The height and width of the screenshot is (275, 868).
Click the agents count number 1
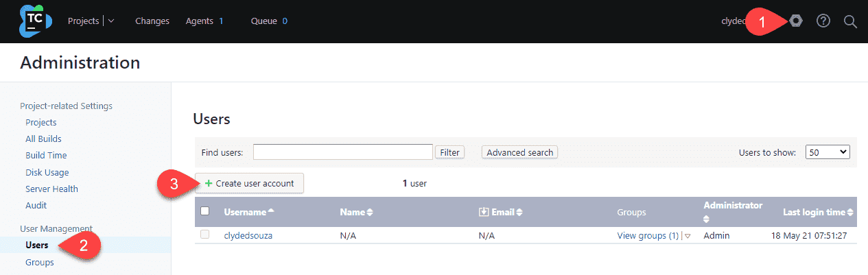(x=221, y=21)
